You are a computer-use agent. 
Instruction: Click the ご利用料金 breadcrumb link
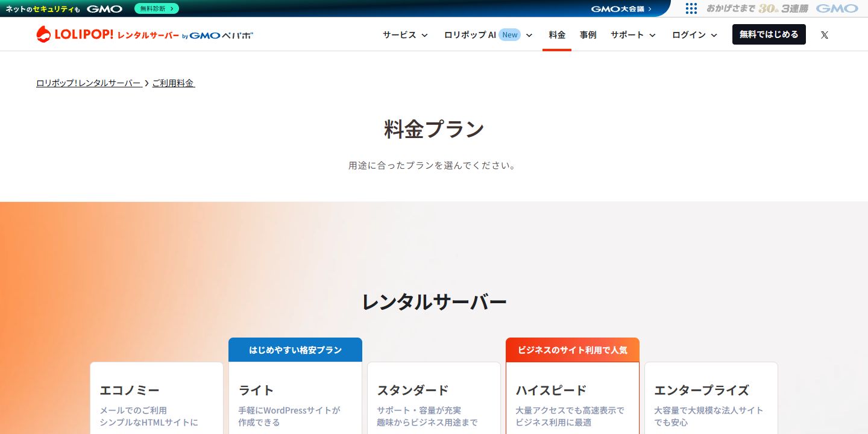point(173,83)
